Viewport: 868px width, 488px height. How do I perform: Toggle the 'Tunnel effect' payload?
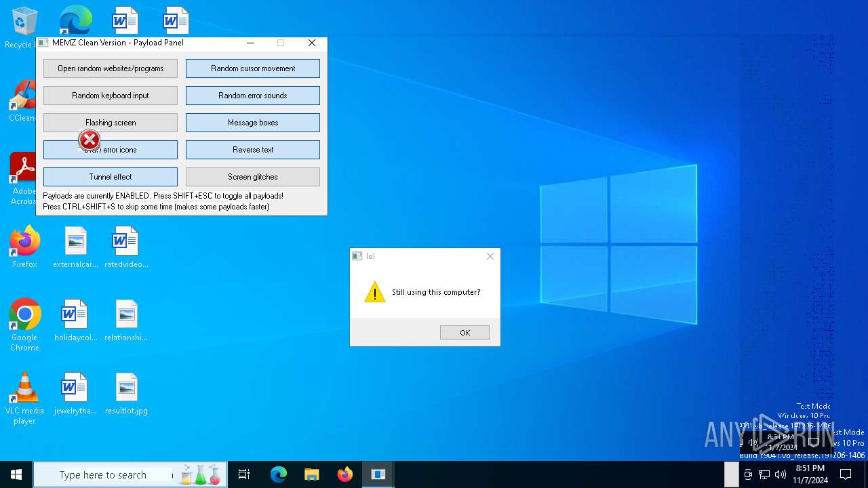coord(111,177)
